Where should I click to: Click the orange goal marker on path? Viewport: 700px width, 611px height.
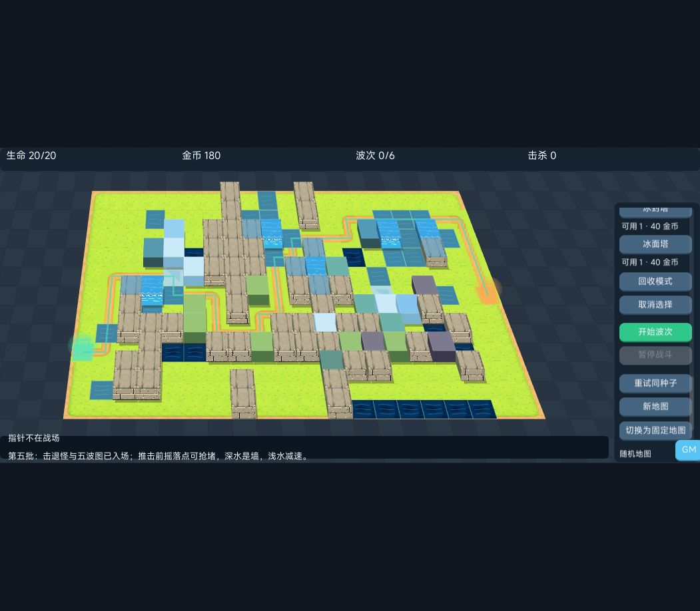(x=489, y=291)
